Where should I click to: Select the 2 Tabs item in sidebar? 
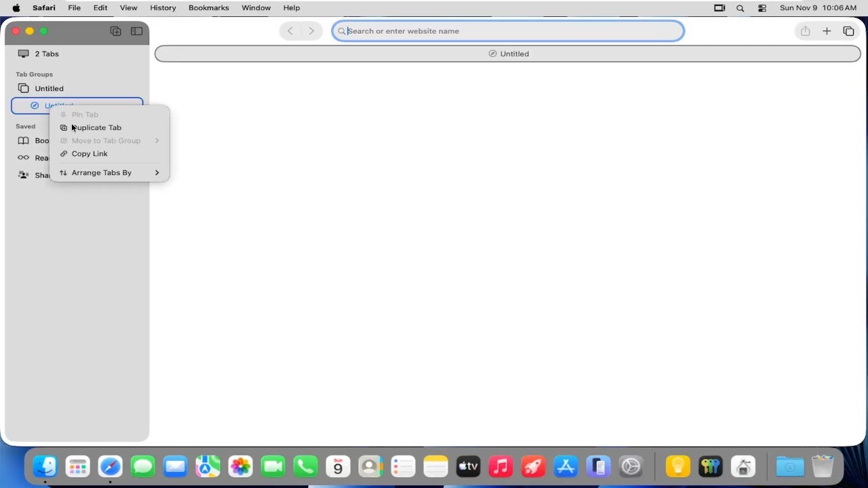77,54
